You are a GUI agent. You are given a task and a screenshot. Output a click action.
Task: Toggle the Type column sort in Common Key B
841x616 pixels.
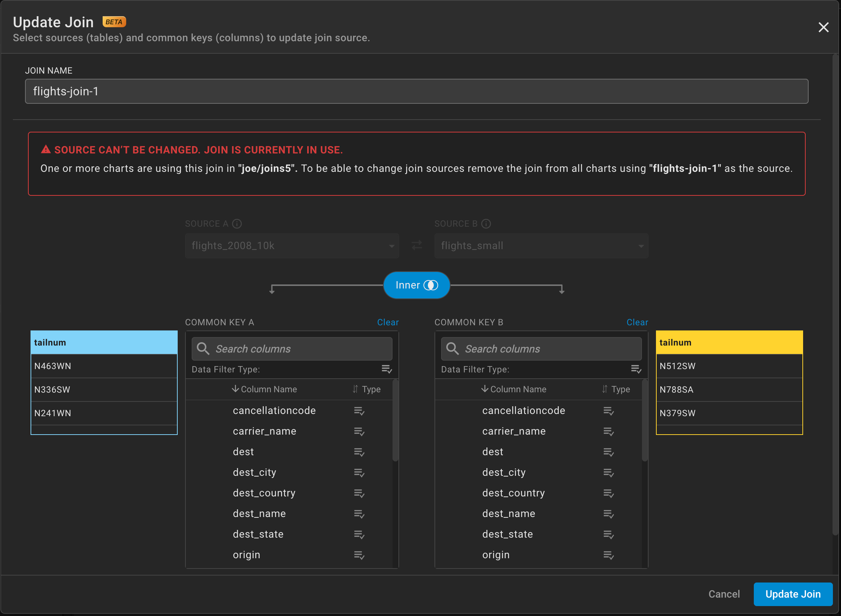pos(605,389)
